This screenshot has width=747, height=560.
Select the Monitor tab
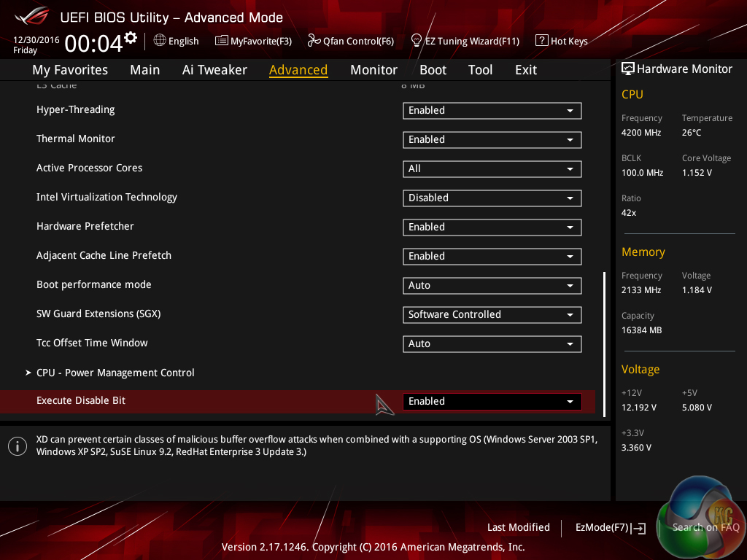pos(373,69)
